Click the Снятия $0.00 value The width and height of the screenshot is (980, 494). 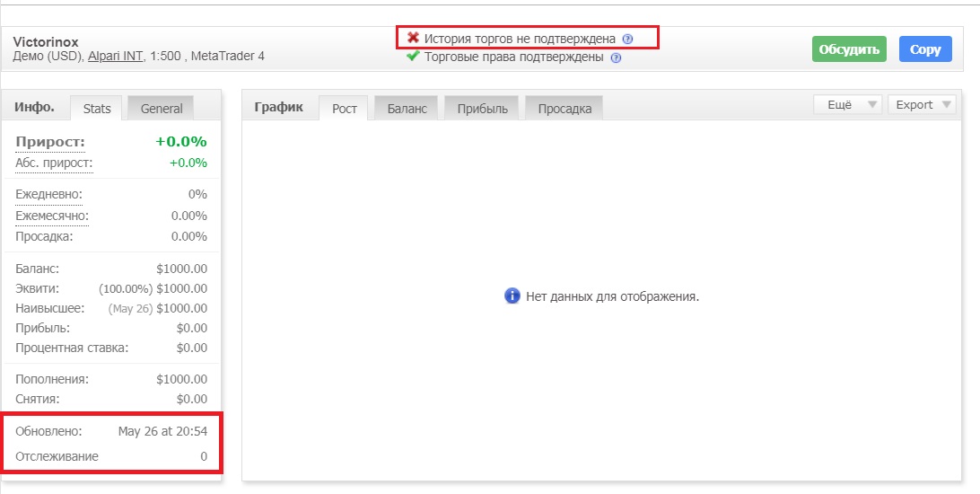(x=192, y=399)
